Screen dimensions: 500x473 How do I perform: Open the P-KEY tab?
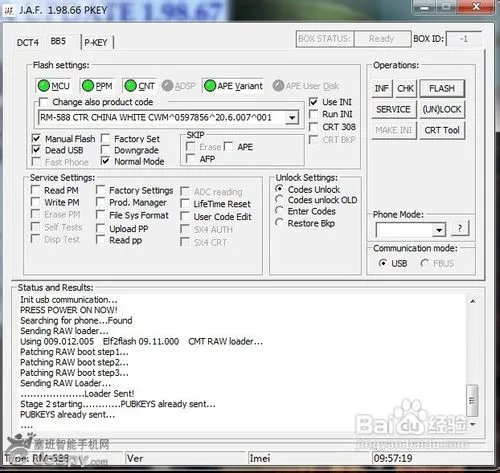[x=96, y=43]
